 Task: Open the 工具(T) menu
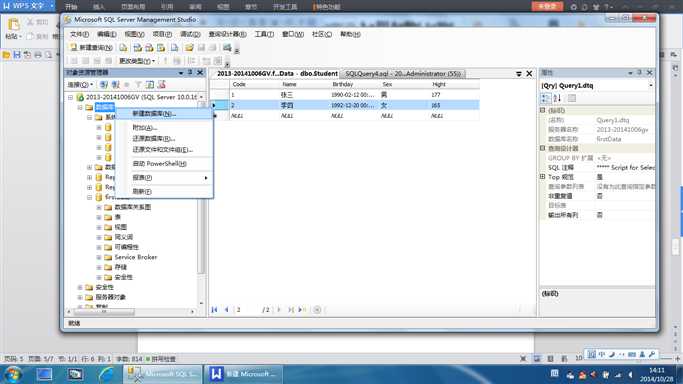(264, 34)
